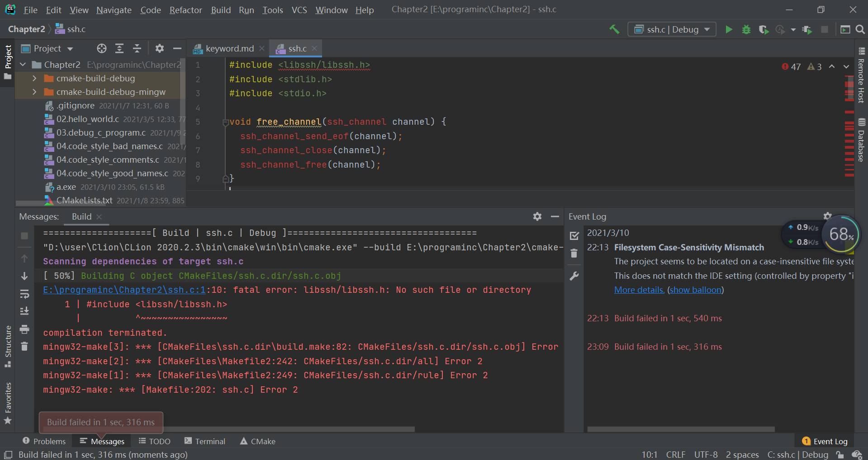
Task: Mark Event Log notifications as read
Action: click(x=574, y=235)
